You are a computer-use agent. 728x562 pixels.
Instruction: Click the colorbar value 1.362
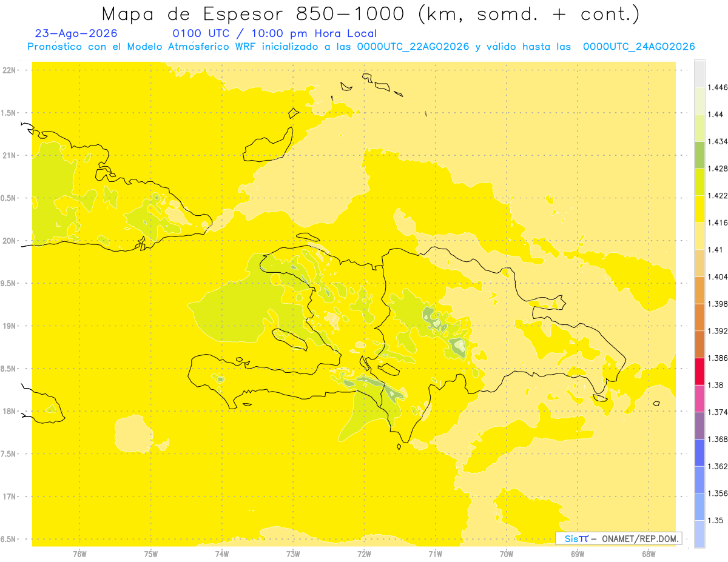coord(718,466)
